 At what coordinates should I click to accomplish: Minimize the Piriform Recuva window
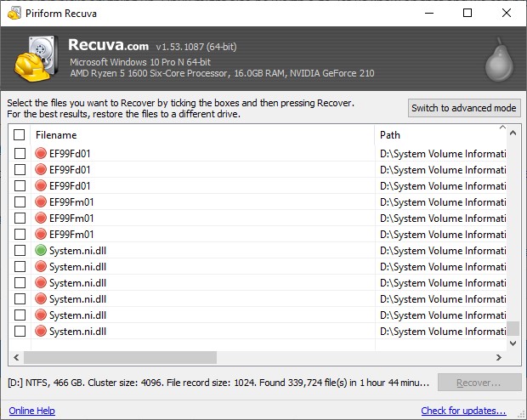(429, 13)
